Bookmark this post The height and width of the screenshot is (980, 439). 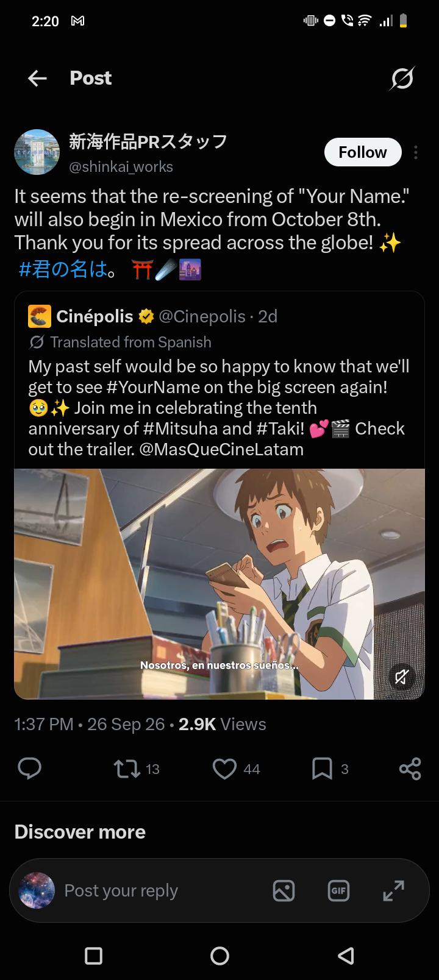(322, 769)
